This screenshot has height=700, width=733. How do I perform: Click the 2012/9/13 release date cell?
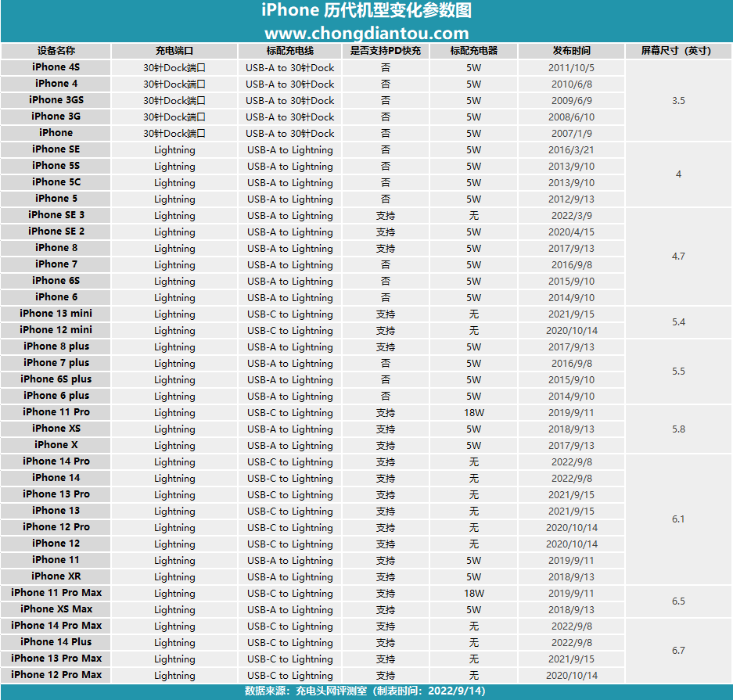[x=571, y=199]
